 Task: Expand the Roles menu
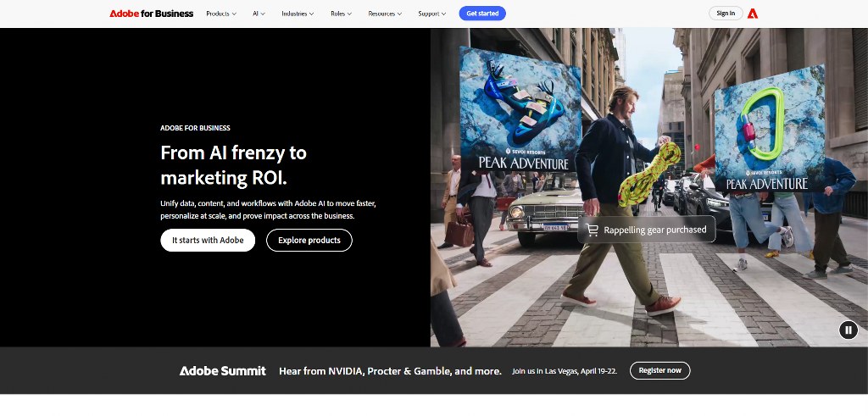[341, 14]
